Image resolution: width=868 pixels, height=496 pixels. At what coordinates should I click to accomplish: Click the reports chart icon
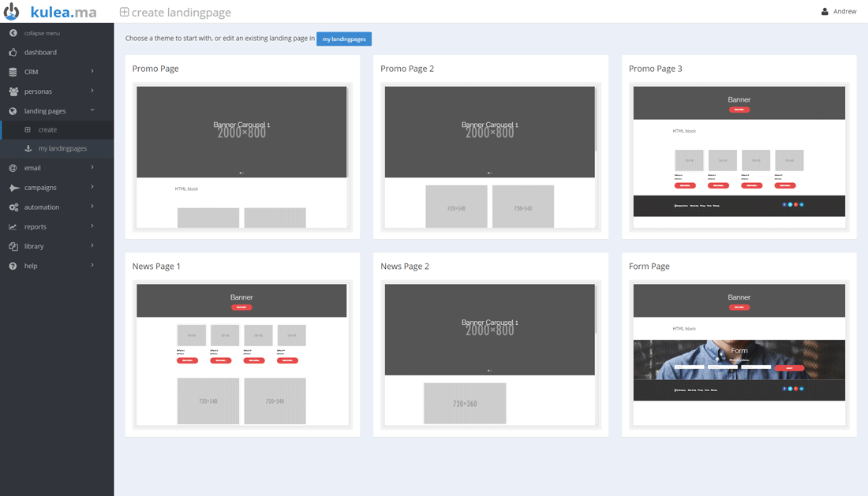[13, 227]
